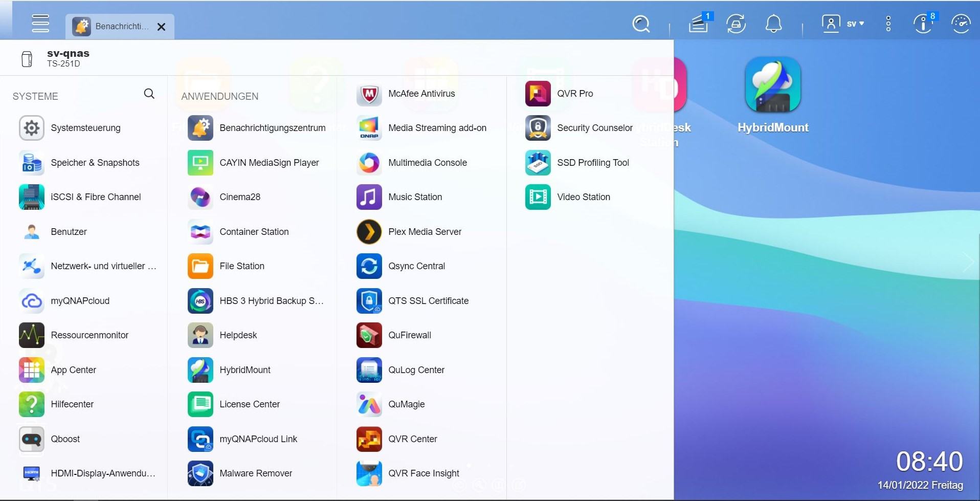Click the sv-qnas device name

[68, 53]
